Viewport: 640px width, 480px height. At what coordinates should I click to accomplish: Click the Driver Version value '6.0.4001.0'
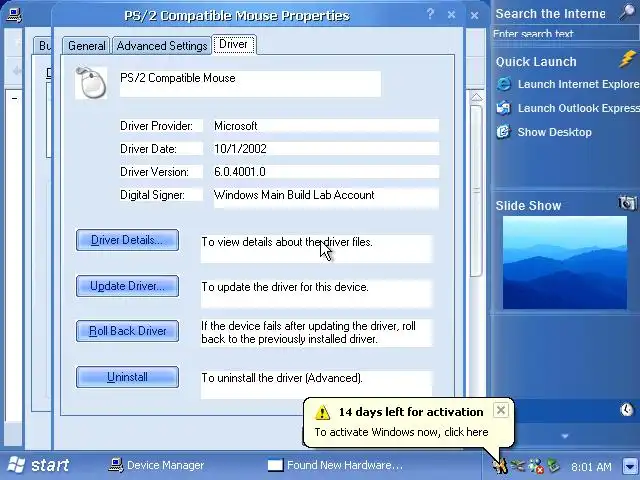coord(326,171)
